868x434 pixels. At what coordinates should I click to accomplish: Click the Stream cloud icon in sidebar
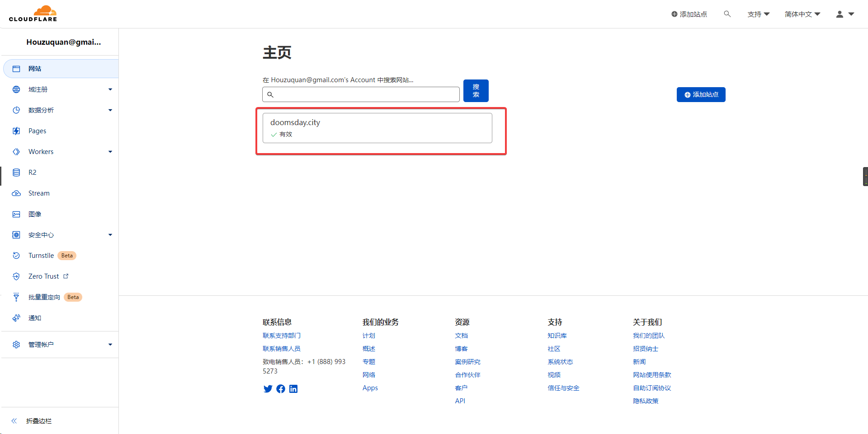(16, 193)
